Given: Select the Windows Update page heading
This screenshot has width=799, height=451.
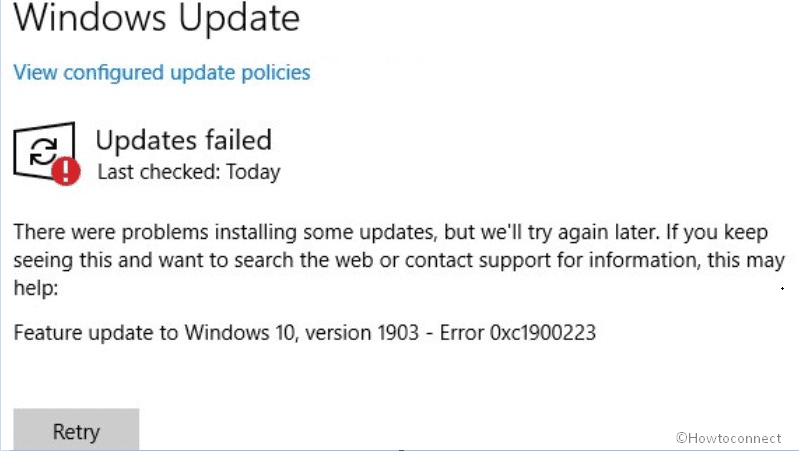Looking at the screenshot, I should pos(156,18).
